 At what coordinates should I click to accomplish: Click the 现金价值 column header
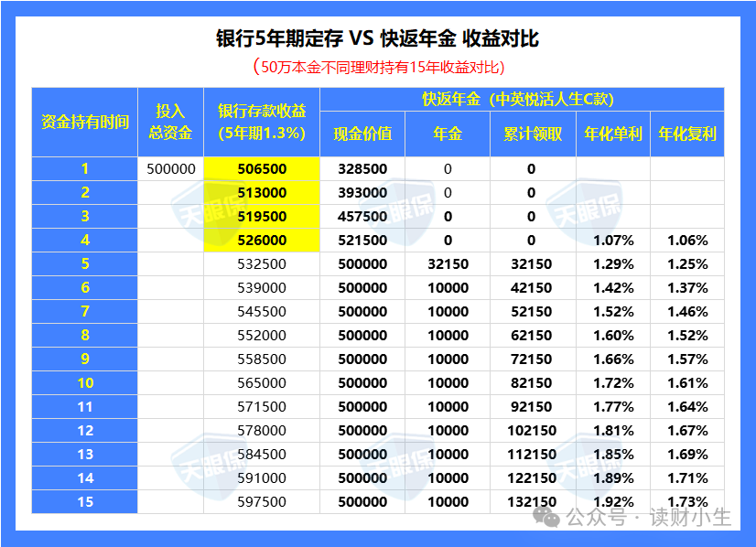click(362, 134)
